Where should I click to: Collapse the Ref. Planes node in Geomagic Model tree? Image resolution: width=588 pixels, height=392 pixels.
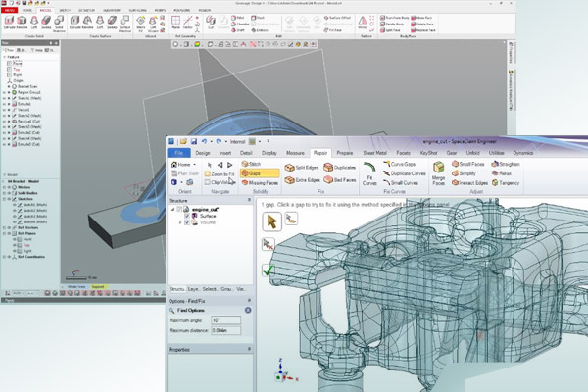(5, 233)
